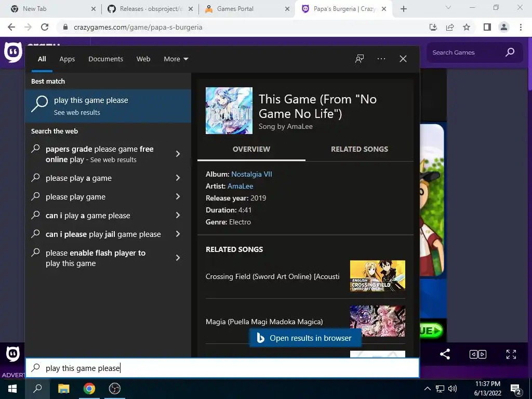Image resolution: width=532 pixels, height=399 pixels.
Task: Click the fullscreen icon below the game
Action: (x=511, y=354)
